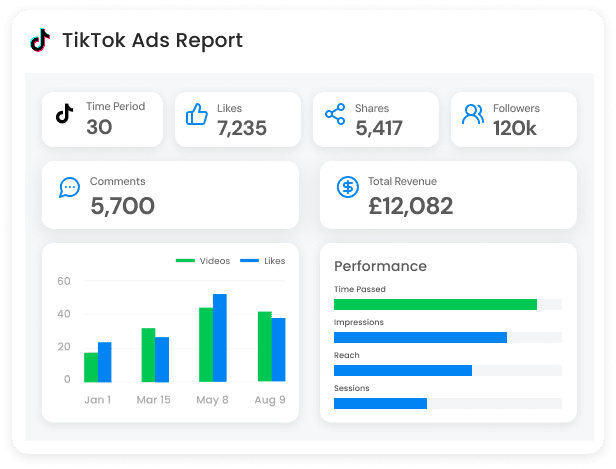Click the blue Likes bar for Jan 1
The image size is (616, 469).
click(104, 362)
